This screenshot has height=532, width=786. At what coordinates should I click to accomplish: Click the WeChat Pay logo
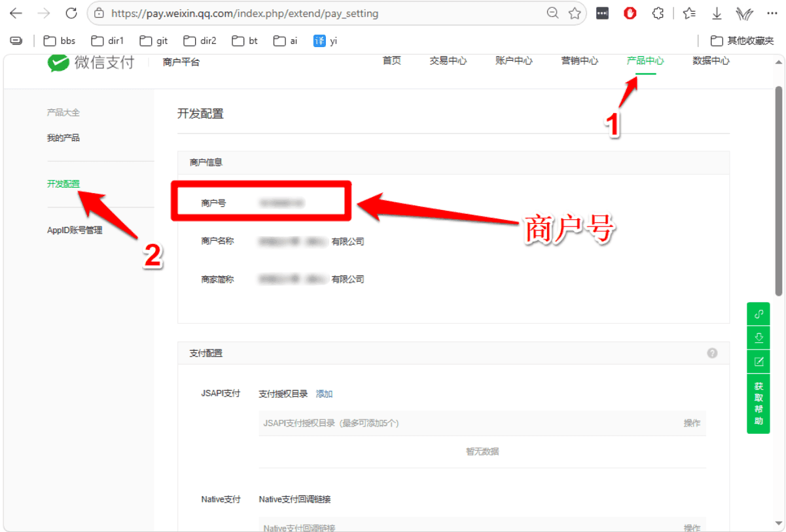pyautogui.click(x=91, y=62)
